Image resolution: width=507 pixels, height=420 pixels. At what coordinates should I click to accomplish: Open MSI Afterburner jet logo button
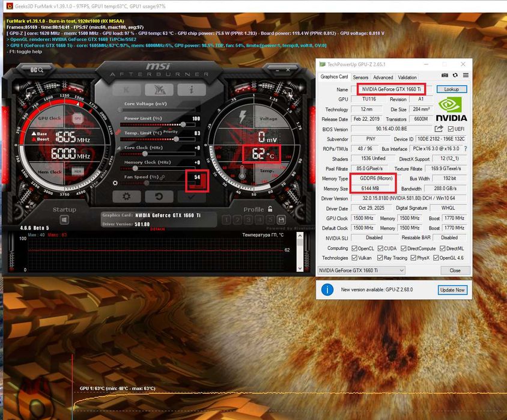tap(159, 90)
